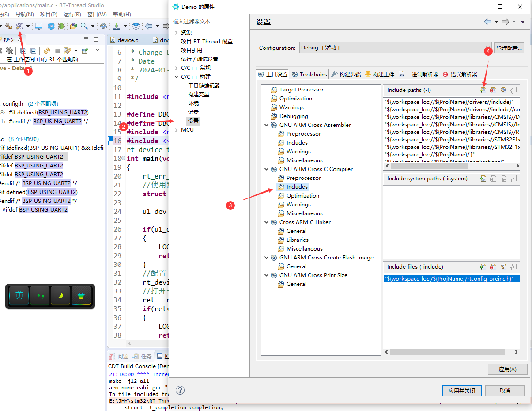Start debugging with the green bug icon
Screen dimensions: 532x411
click(61, 26)
